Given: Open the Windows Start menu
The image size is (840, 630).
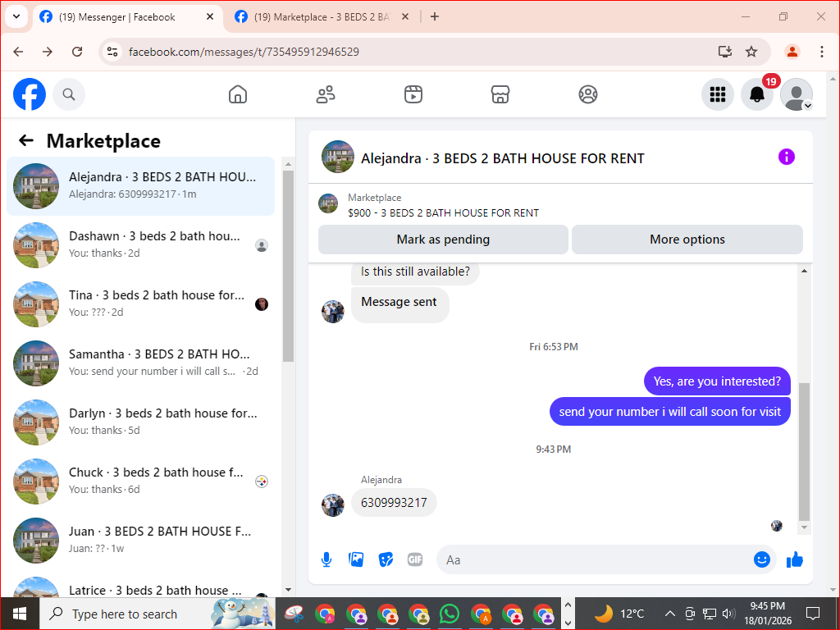Looking at the screenshot, I should point(20,614).
